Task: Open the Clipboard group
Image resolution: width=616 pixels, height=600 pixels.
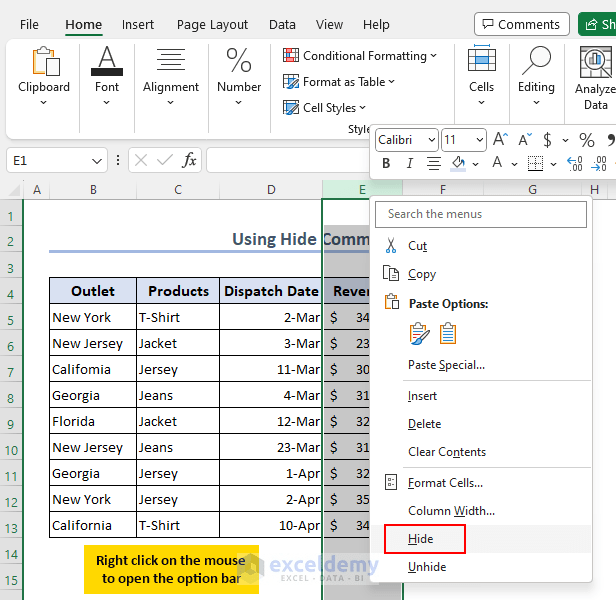Action: coord(44,76)
